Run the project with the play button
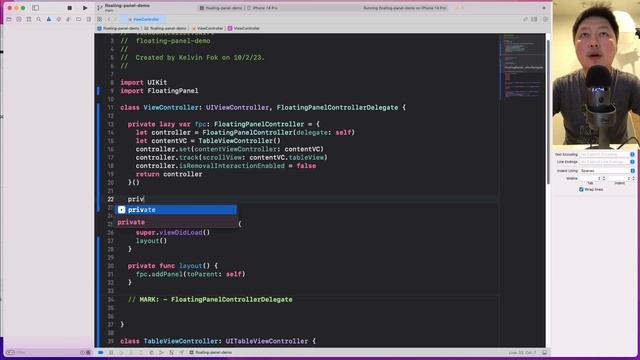Screen dimensions: 640x360 pos(85,8)
